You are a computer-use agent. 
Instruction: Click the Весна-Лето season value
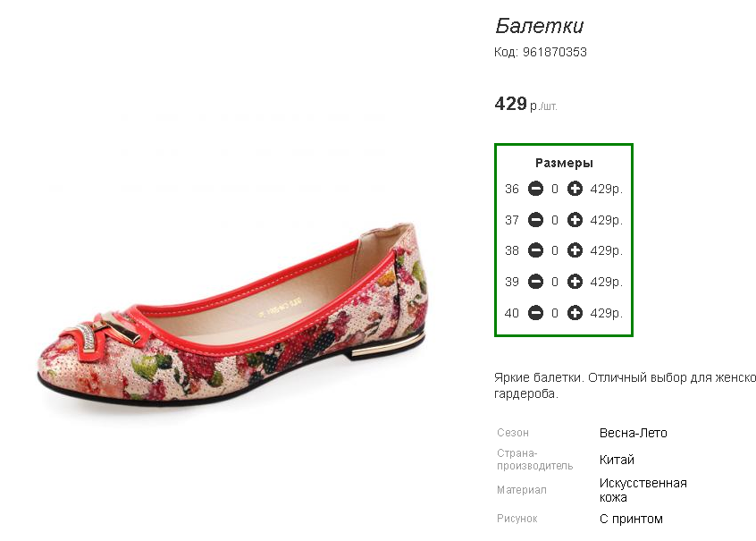[x=633, y=433]
